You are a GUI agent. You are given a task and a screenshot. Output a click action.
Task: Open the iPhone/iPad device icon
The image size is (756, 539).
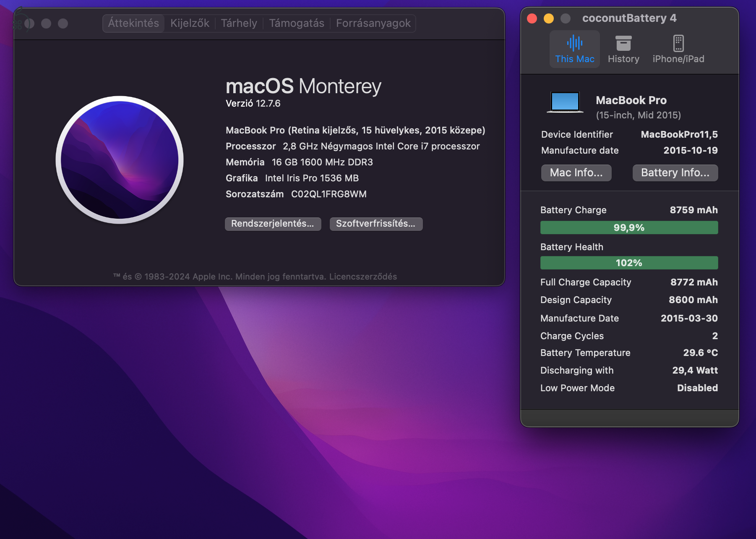tap(678, 43)
